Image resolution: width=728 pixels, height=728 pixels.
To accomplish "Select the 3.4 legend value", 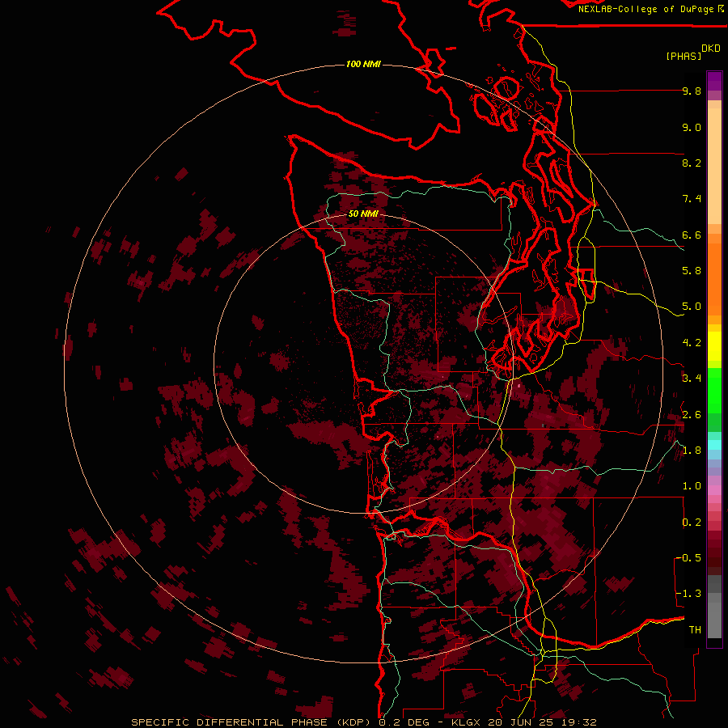I will [692, 379].
